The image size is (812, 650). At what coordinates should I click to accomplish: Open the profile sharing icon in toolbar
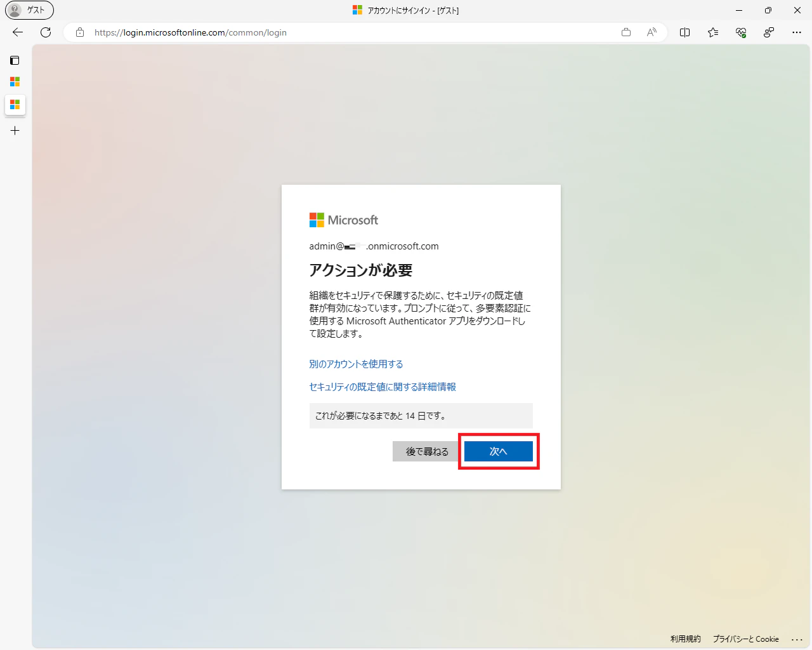769,32
